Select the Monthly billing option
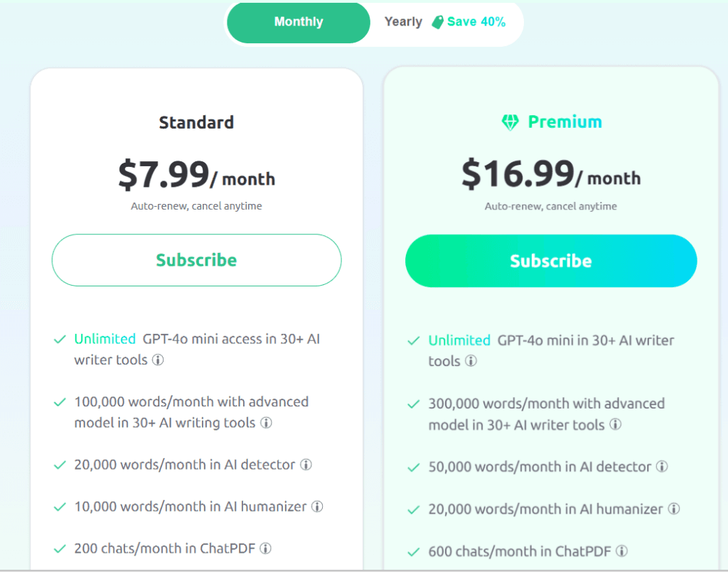 click(298, 21)
